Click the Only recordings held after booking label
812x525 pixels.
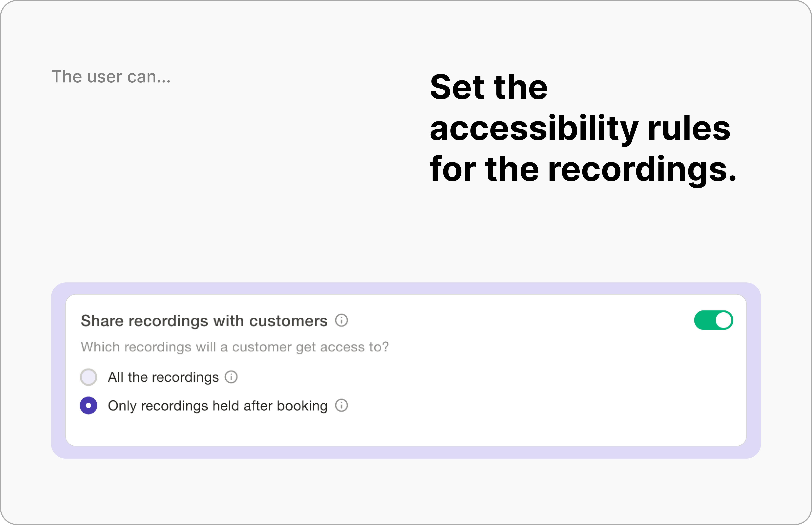pos(218,406)
